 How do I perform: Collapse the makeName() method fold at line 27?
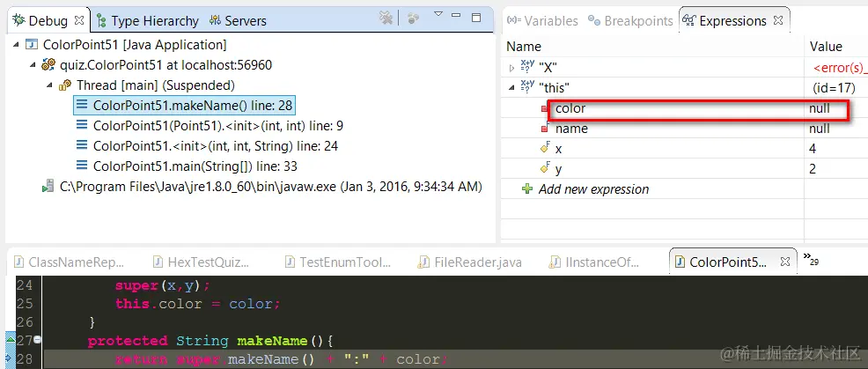coord(37,340)
